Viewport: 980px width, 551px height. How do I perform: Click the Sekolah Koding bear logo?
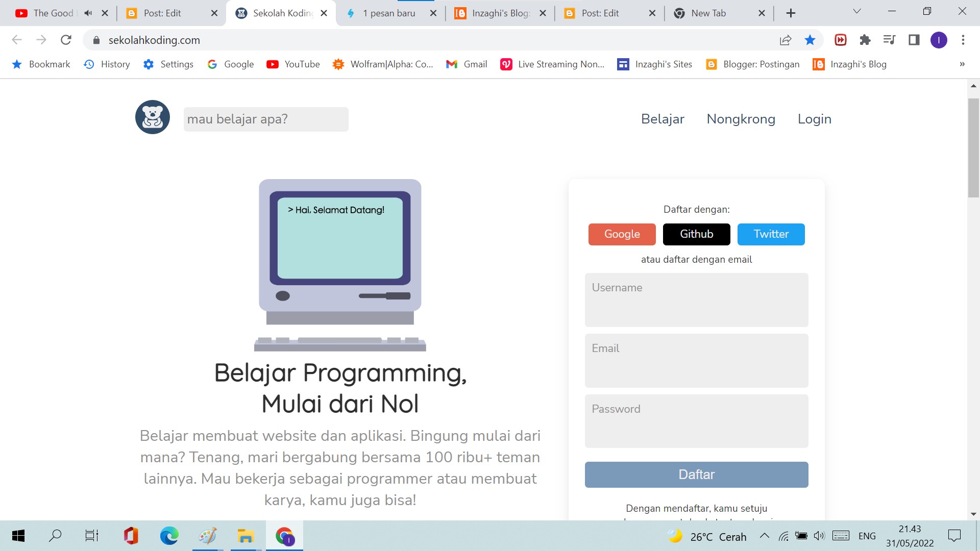click(152, 117)
